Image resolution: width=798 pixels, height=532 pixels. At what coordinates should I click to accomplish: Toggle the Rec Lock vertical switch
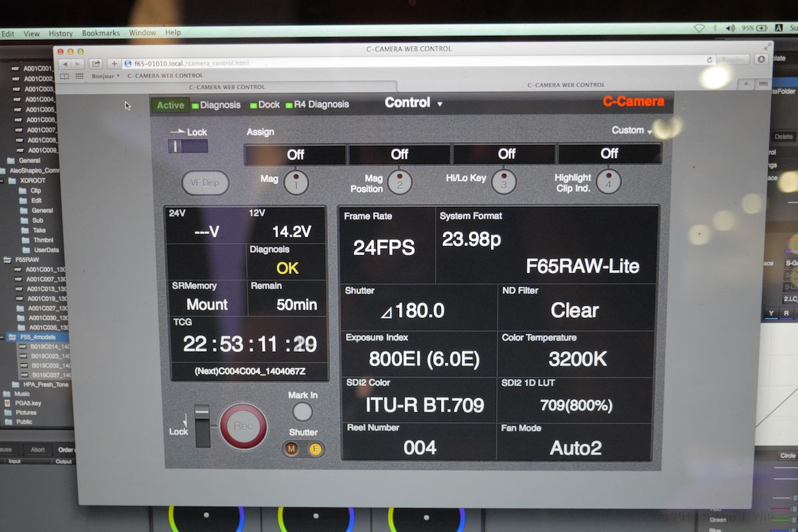pos(202,425)
